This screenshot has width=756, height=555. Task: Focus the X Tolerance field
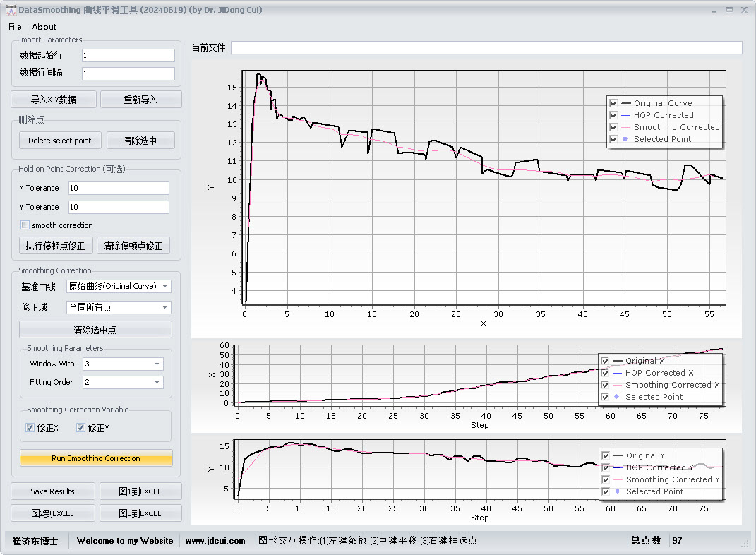(x=119, y=188)
